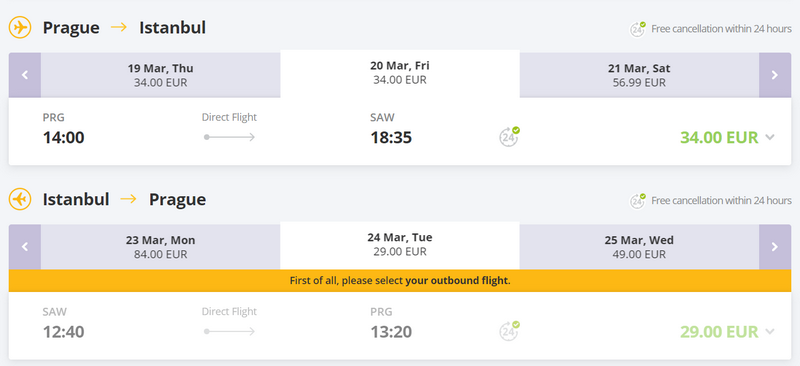Image resolution: width=800 pixels, height=366 pixels.
Task: Click the 24h badge on the 14:00 flight row
Action: tap(509, 137)
